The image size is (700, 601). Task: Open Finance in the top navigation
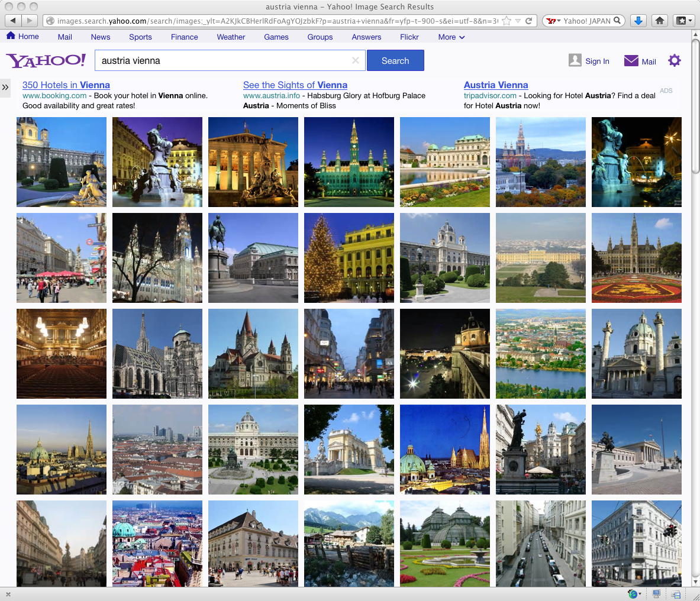[x=185, y=37]
